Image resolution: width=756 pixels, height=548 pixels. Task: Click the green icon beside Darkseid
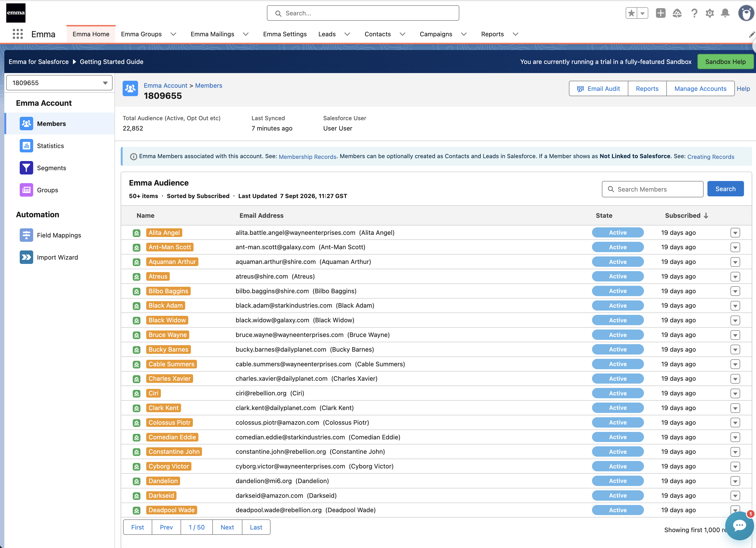click(x=136, y=496)
